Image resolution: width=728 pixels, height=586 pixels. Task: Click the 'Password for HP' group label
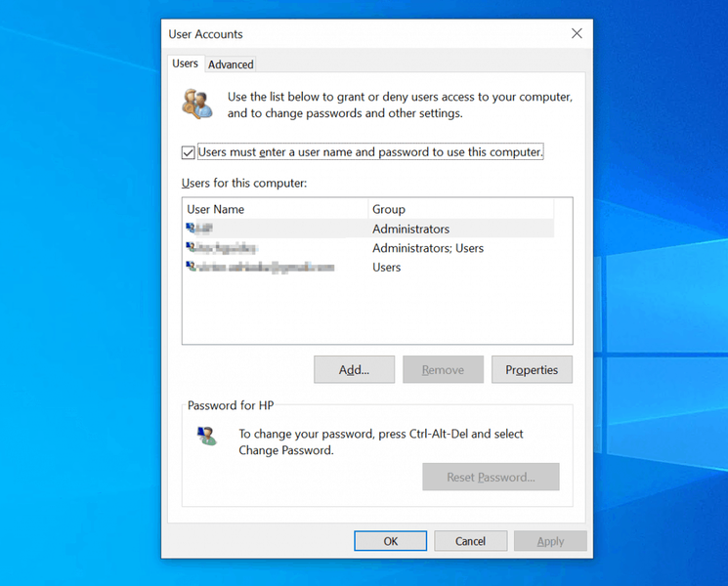click(x=231, y=405)
